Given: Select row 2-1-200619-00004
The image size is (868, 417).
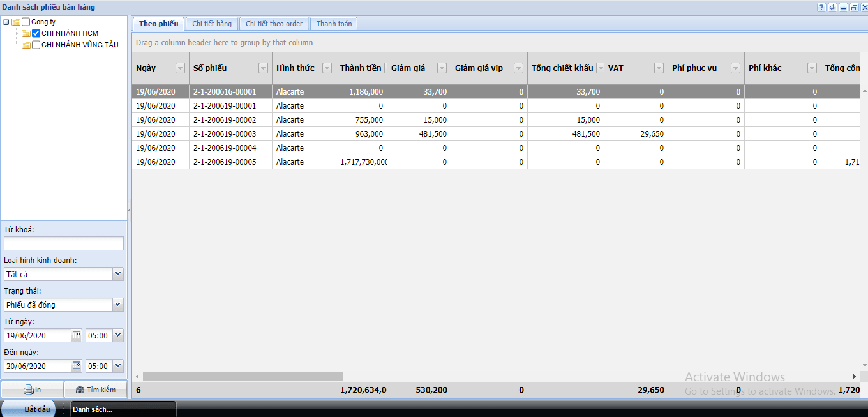Looking at the screenshot, I should (x=495, y=148).
